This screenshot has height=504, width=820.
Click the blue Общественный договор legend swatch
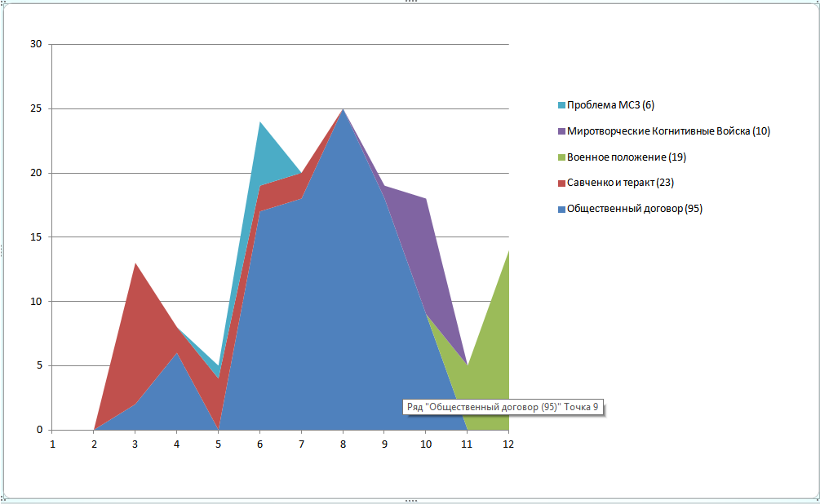[561, 209]
